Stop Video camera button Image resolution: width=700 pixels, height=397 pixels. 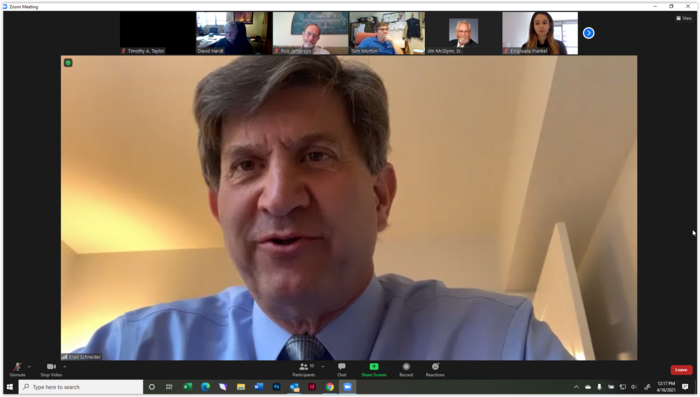[x=51, y=369]
